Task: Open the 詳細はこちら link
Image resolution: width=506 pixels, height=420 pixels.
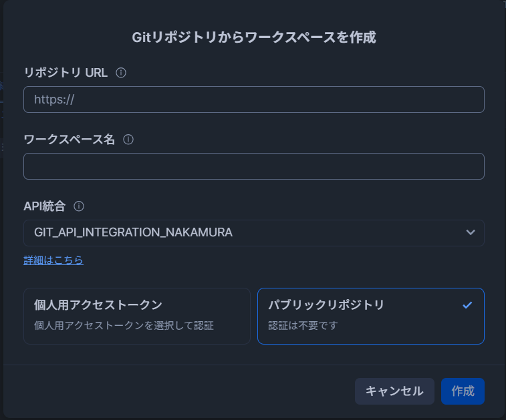Action: (x=53, y=260)
